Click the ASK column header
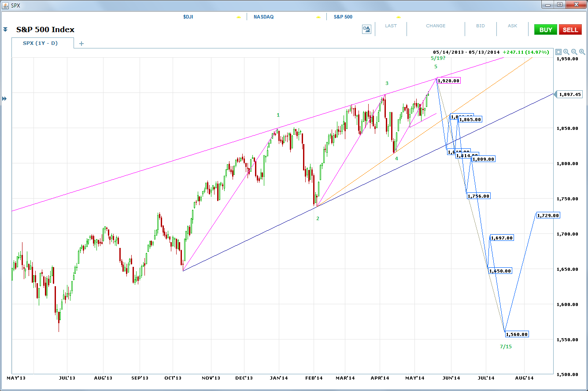This screenshot has width=588, height=391. [x=513, y=26]
